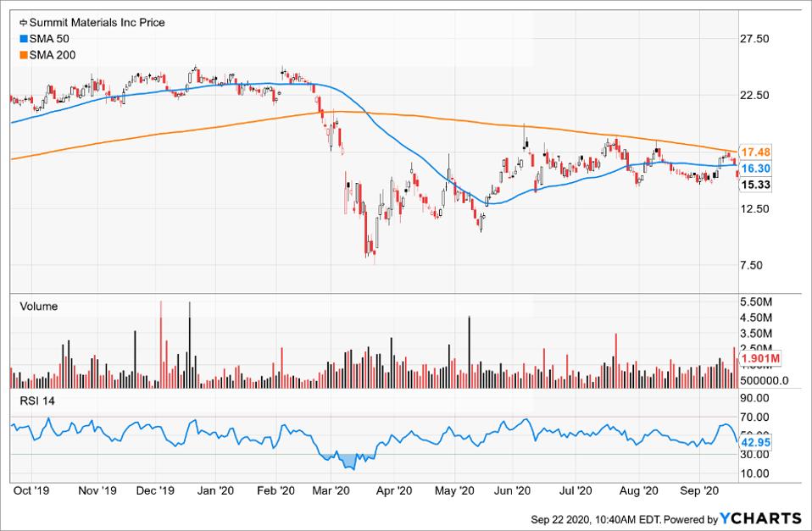This screenshot has width=812, height=531.
Task: Select the Volume panel label
Action: click(38, 307)
